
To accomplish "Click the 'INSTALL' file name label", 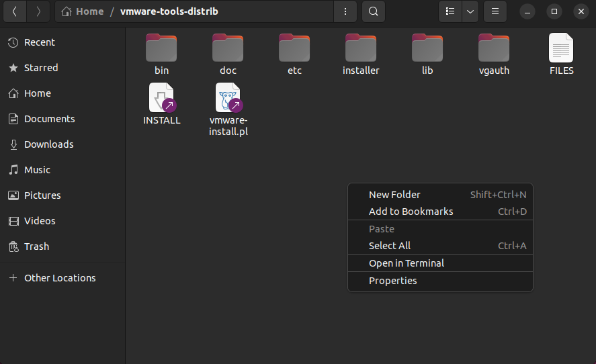I will [161, 120].
